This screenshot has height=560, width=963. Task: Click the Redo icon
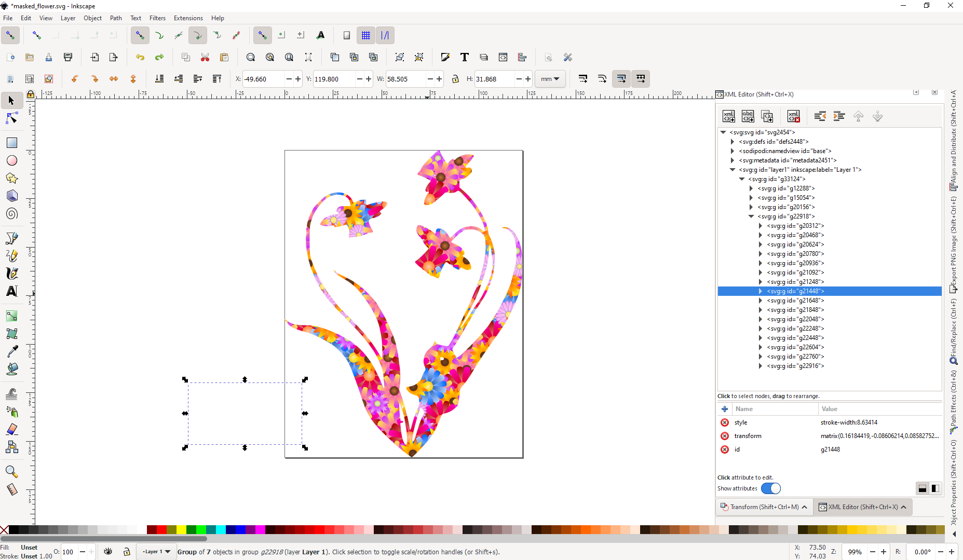(x=159, y=57)
